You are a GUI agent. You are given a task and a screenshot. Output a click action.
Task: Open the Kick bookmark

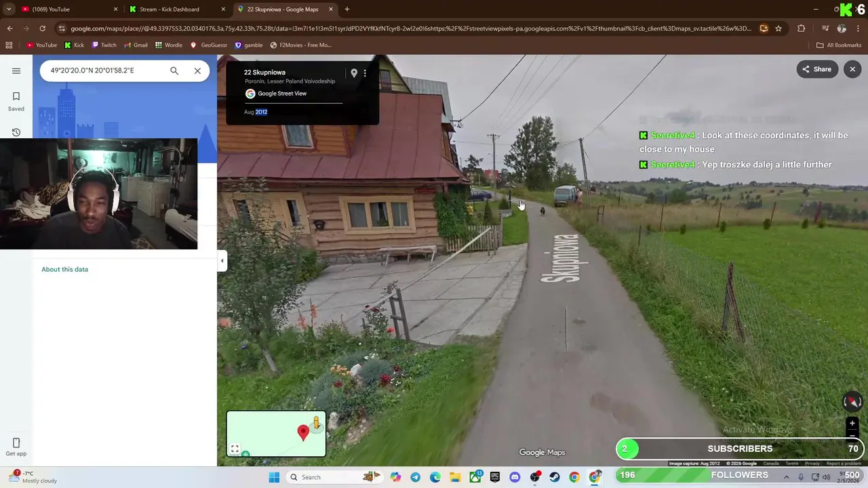(x=74, y=45)
